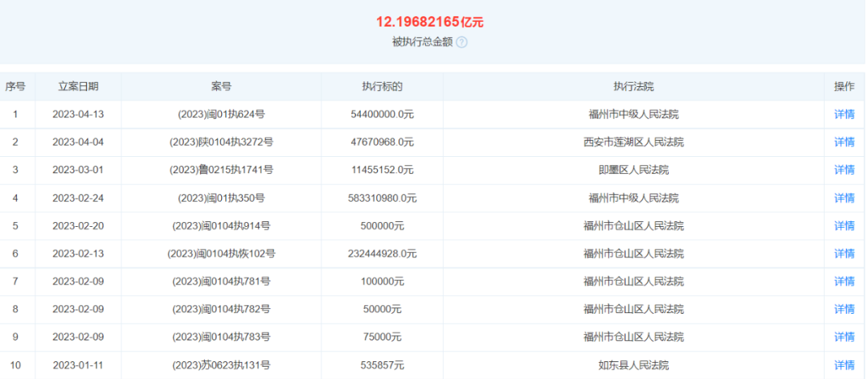Click the amount 232444928.0元
868x379 pixels.
(382, 253)
